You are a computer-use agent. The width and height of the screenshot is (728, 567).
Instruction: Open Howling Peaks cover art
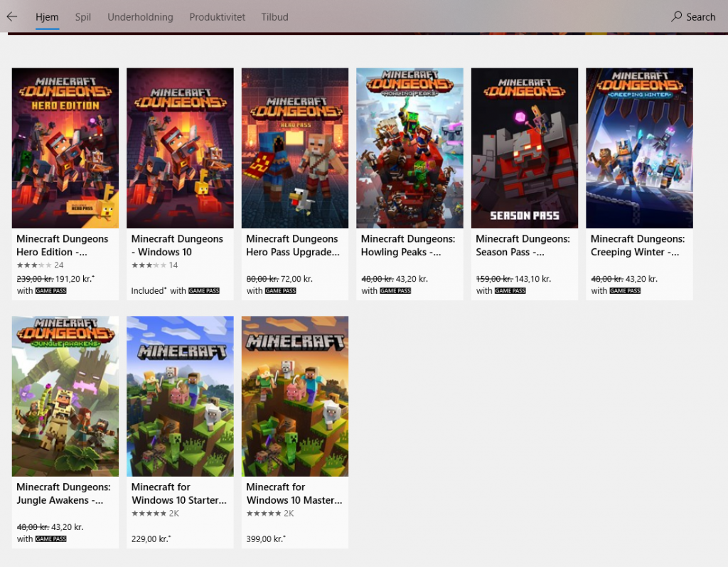410,148
